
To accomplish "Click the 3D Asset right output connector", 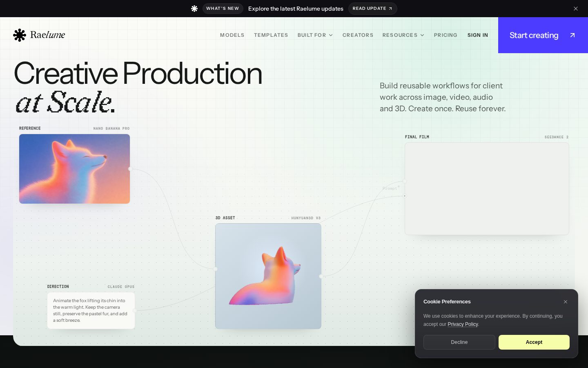I will click(321, 276).
